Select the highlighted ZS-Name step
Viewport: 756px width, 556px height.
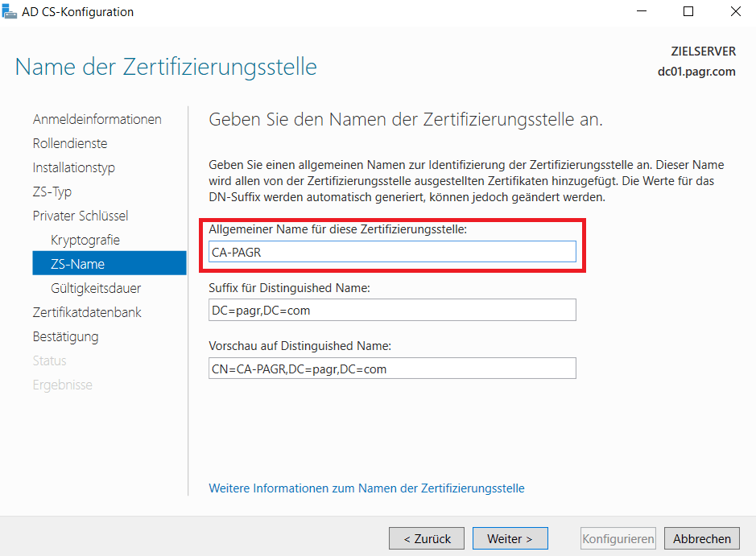pos(77,264)
